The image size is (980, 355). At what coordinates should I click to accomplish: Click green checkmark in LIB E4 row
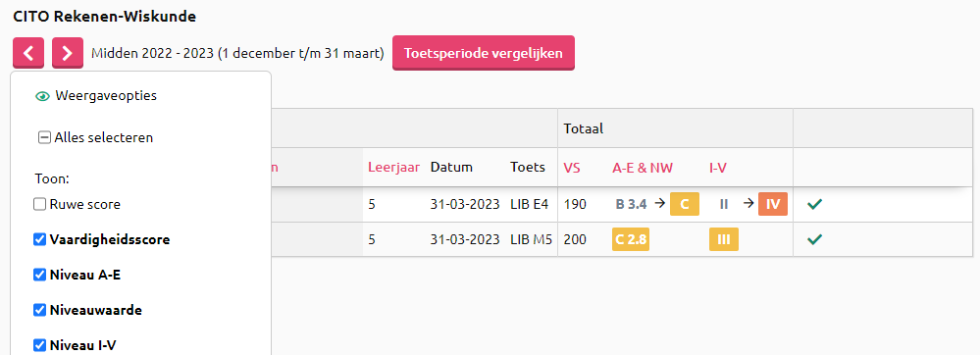tap(814, 204)
